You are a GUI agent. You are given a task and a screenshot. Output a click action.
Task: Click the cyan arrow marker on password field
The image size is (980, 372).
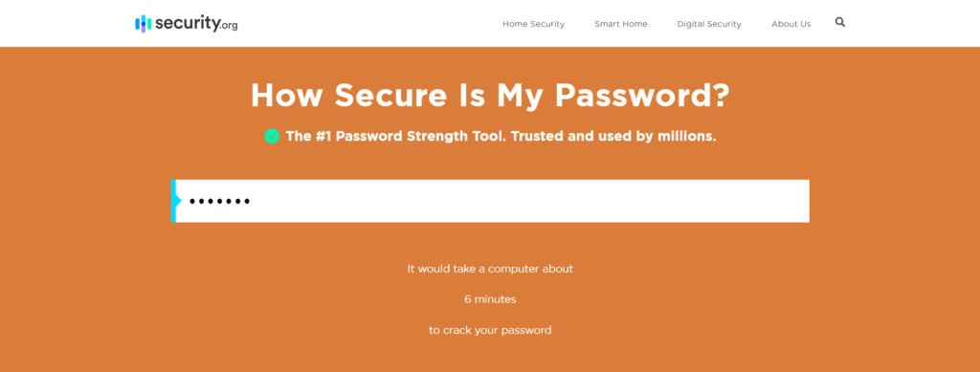176,201
